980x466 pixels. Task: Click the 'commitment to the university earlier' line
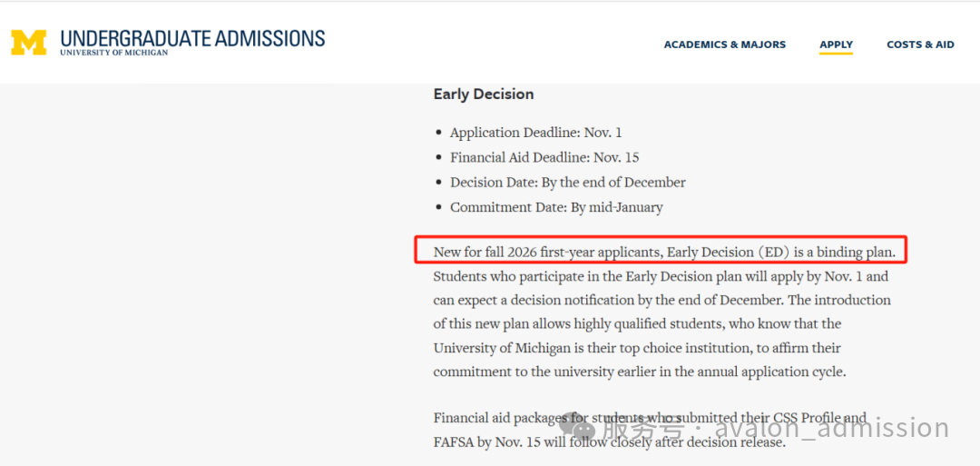point(639,372)
